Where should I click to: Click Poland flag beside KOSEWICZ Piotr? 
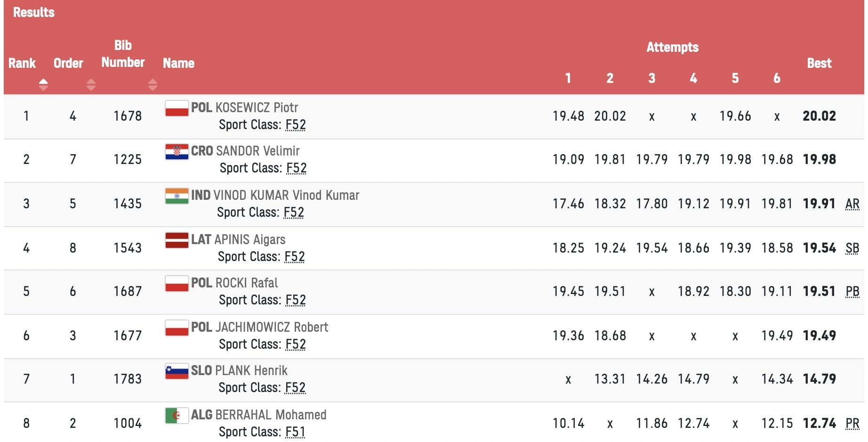pyautogui.click(x=177, y=108)
